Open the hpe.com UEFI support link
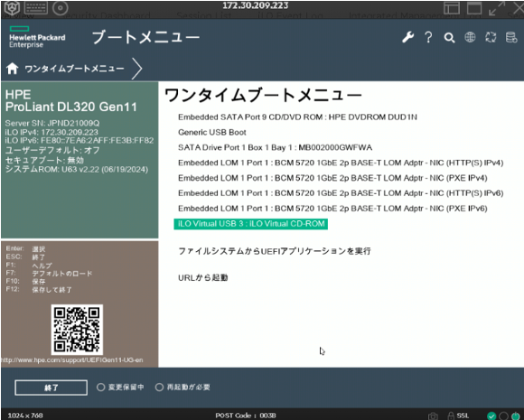Image resolution: width=524 pixels, height=420 pixels. pos(72,360)
